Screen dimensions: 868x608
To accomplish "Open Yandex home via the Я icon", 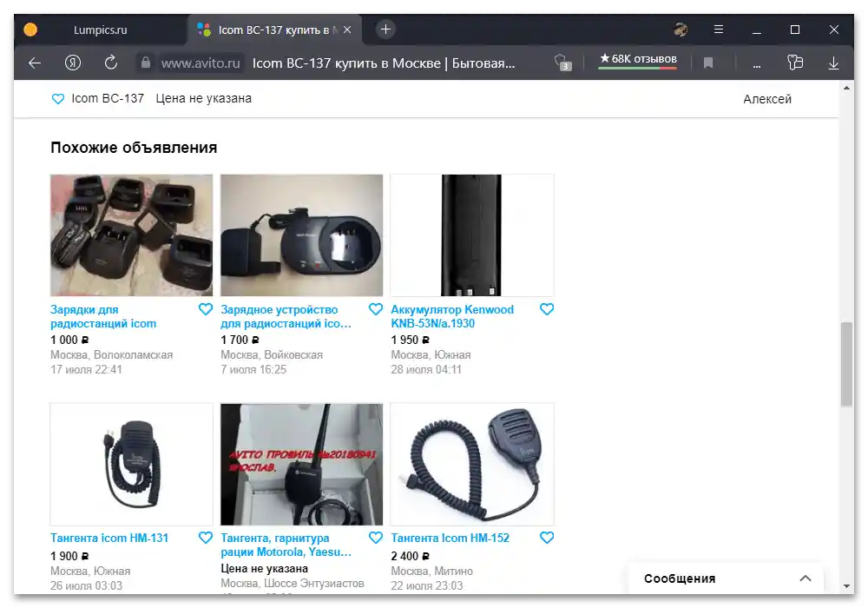I will pyautogui.click(x=73, y=63).
